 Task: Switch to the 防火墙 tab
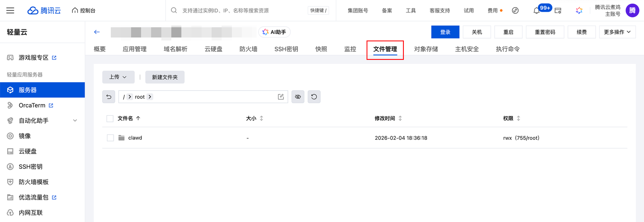(x=248, y=49)
